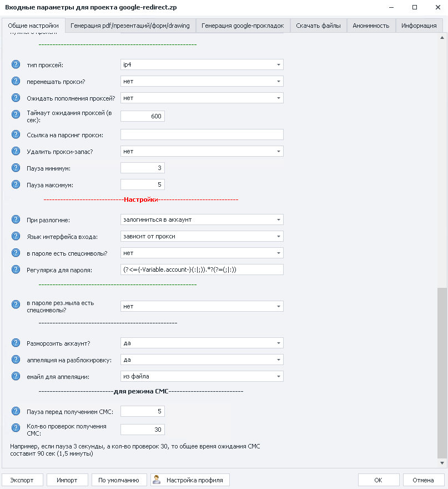Click help icon for 'Пауза максимум'
Image resolution: width=448 pixels, height=489 pixels.
[16, 184]
